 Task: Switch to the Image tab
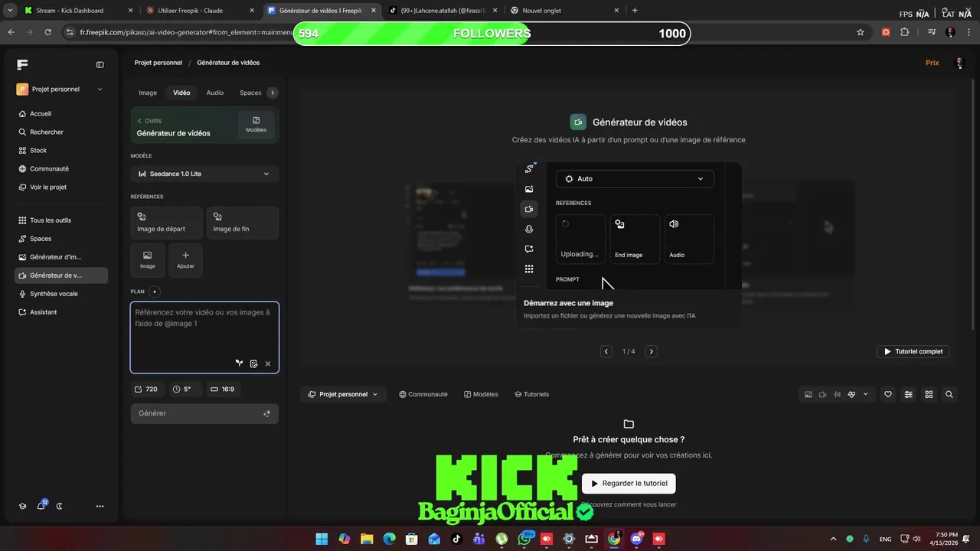(148, 93)
